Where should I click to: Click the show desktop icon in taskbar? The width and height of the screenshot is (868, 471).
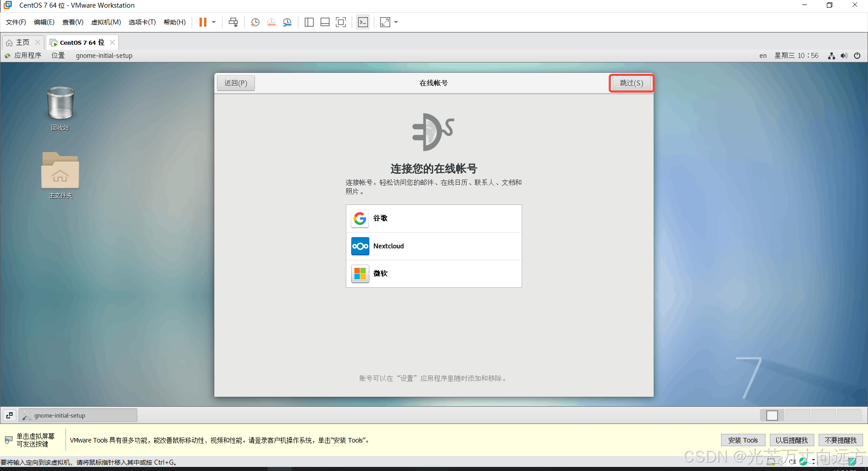tap(9, 415)
